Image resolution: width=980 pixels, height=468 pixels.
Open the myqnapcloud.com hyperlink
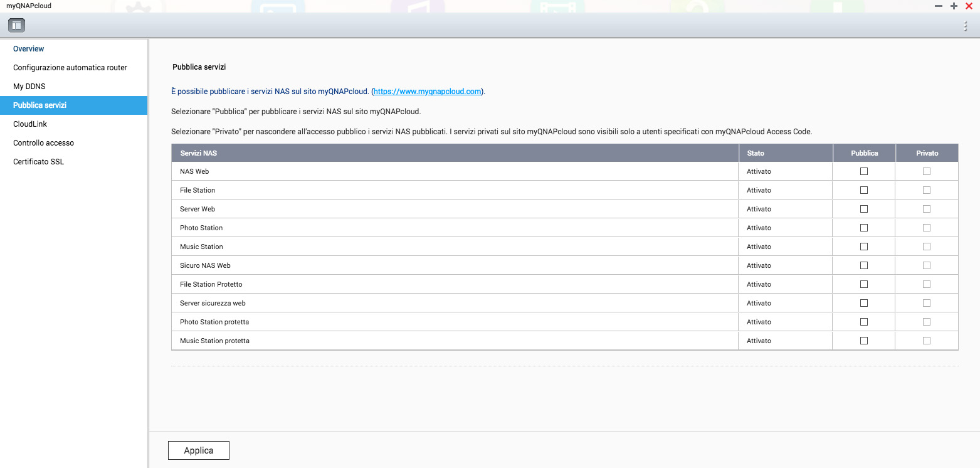[x=427, y=92]
